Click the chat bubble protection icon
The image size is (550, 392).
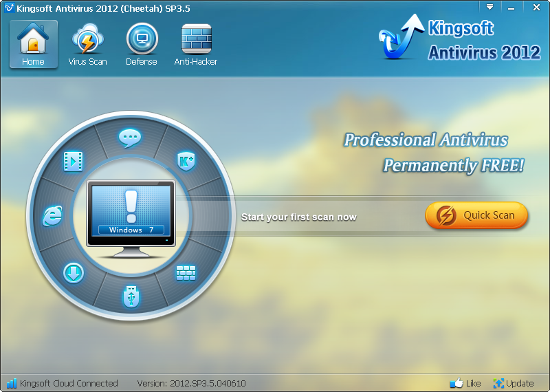pyautogui.click(x=130, y=138)
